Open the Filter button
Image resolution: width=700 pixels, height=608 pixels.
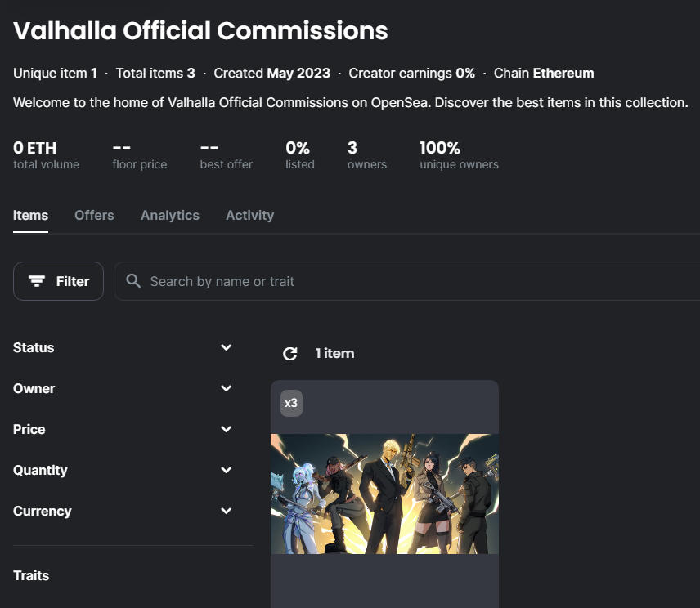coord(59,281)
